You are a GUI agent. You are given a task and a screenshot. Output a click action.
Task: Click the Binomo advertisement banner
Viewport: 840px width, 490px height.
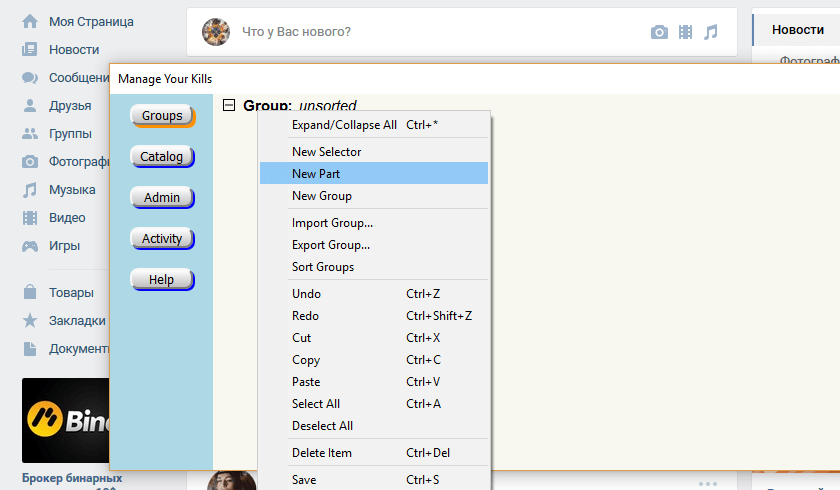click(65, 420)
